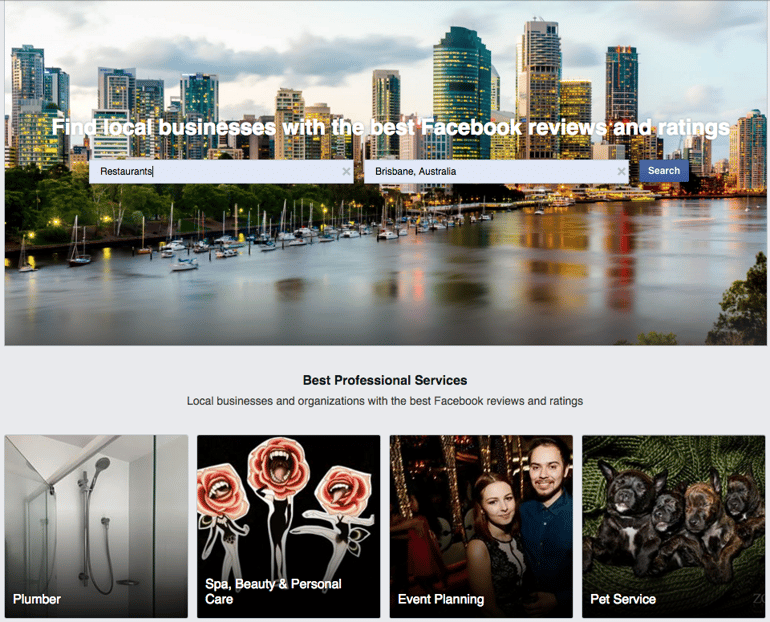The image size is (770, 622).
Task: Click the 'Find local businesses' headline
Action: 391,128
